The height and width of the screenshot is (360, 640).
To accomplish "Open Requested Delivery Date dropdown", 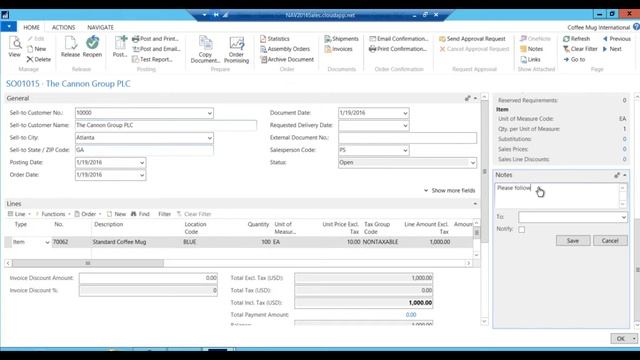I will pos(405,125).
